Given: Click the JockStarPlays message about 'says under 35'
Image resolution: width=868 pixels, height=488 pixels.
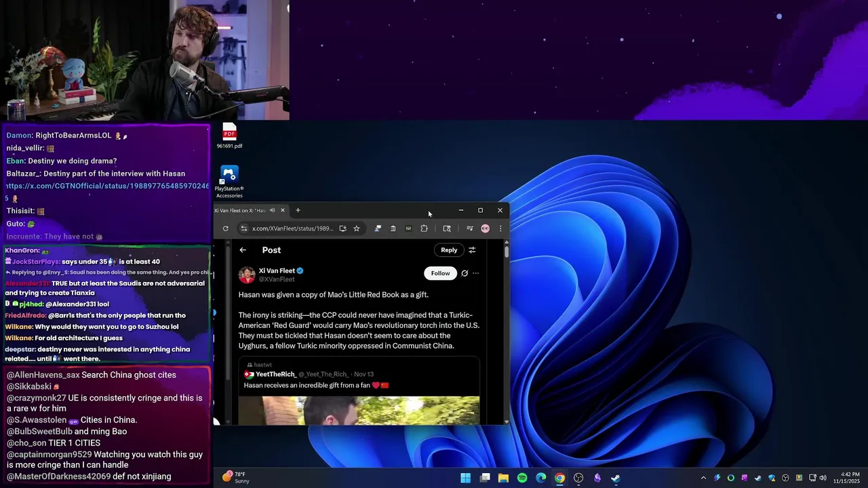Looking at the screenshot, I should [82, 262].
